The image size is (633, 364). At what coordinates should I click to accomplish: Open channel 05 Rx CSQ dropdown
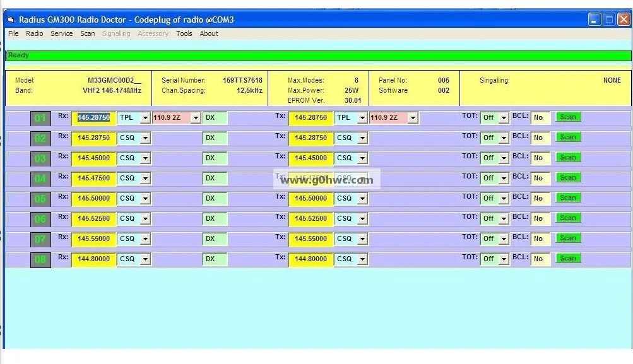pyautogui.click(x=145, y=199)
